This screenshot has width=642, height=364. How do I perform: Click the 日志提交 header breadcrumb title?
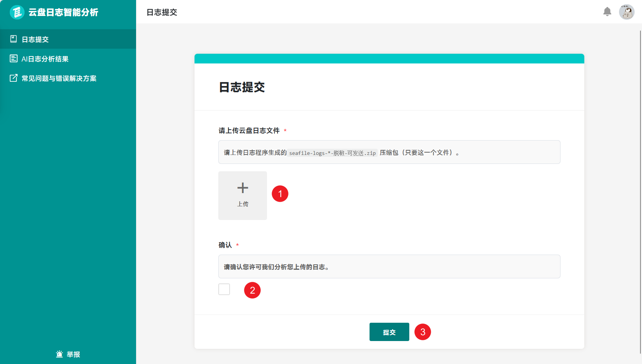(162, 12)
